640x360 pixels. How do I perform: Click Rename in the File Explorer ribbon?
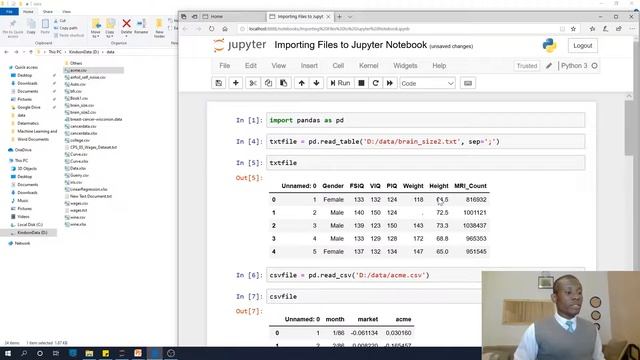141,27
